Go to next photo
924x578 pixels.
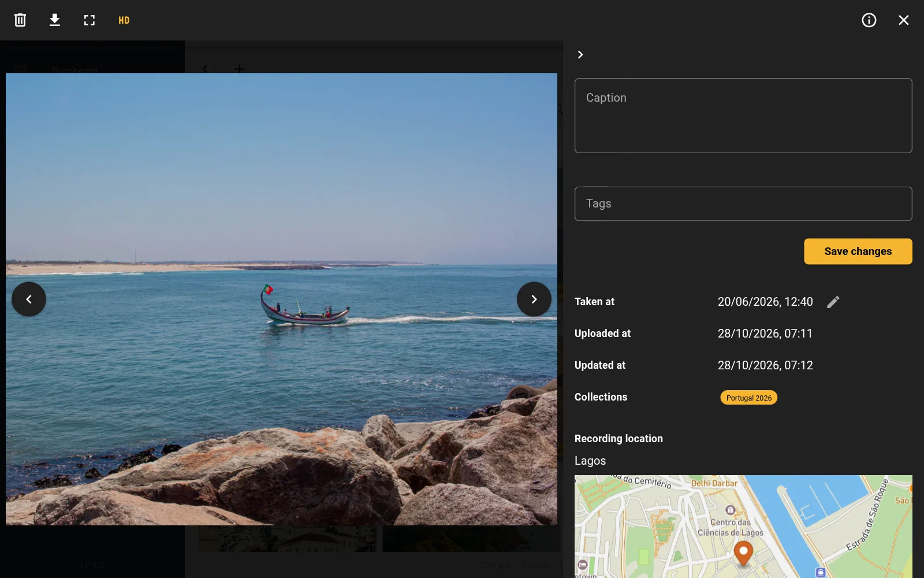click(x=534, y=299)
